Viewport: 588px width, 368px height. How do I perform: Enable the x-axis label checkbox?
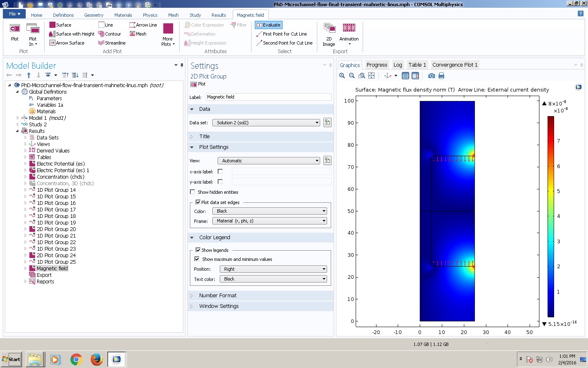pyautogui.click(x=220, y=171)
